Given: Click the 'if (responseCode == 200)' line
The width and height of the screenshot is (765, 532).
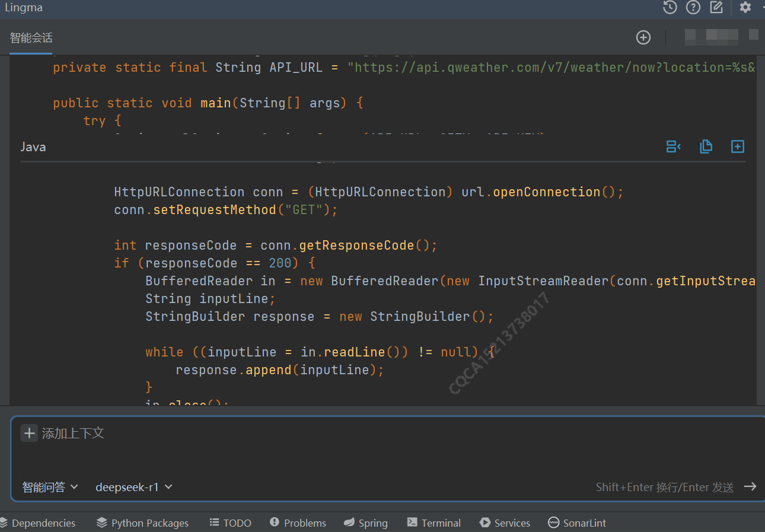Looking at the screenshot, I should point(215,263).
